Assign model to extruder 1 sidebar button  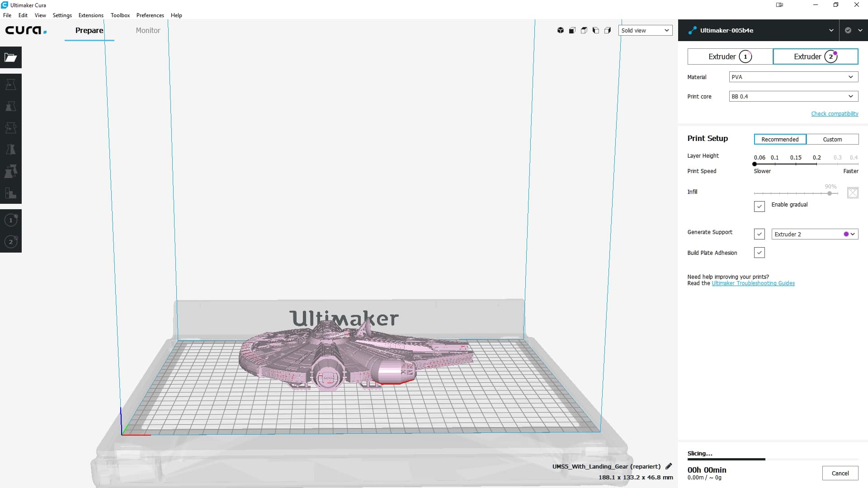pyautogui.click(x=11, y=220)
